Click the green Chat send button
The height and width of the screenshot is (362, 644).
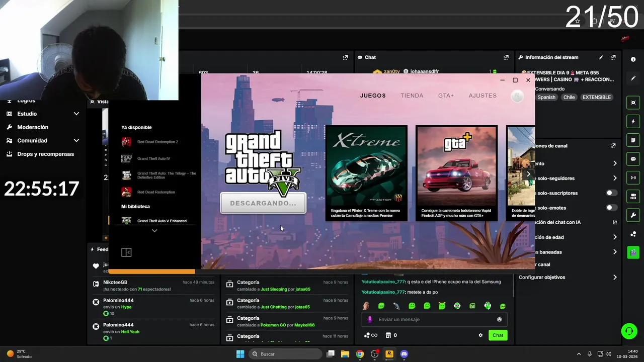498,335
